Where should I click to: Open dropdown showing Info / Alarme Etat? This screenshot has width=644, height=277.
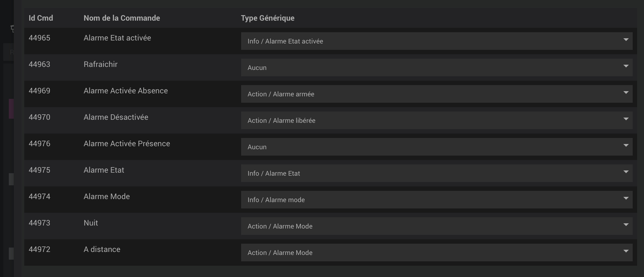[436, 173]
